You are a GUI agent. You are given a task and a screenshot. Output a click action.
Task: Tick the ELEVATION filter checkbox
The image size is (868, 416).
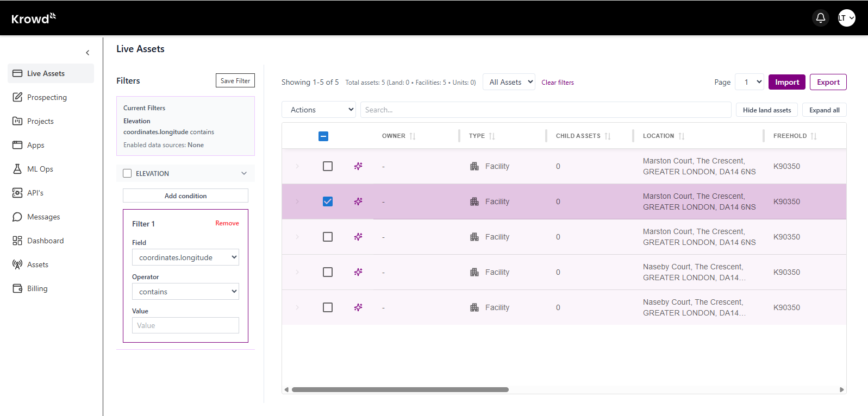click(x=127, y=173)
